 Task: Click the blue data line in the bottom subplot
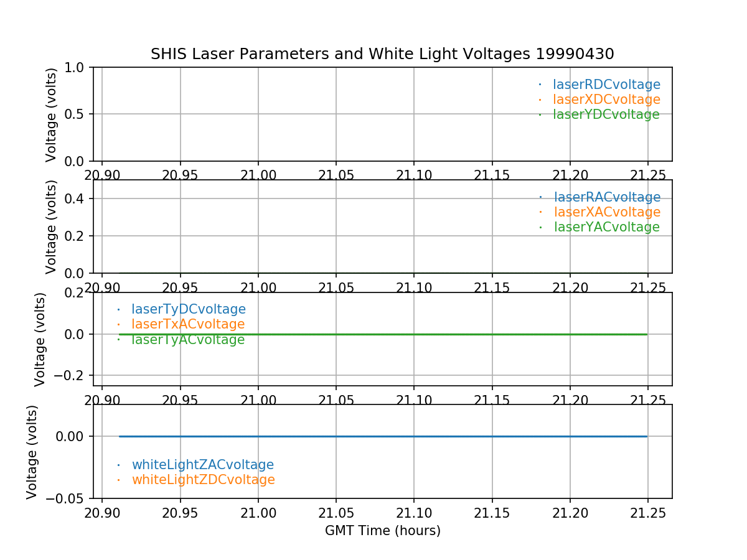click(382, 437)
